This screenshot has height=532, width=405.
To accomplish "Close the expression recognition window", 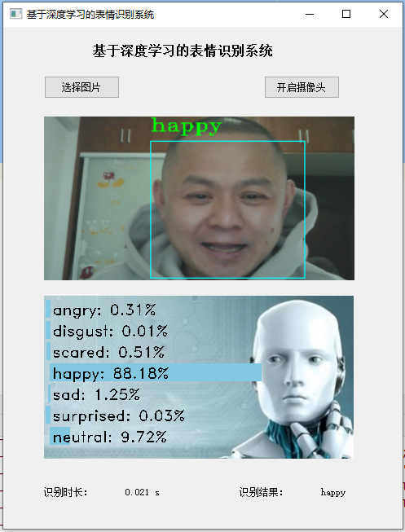I will click(x=384, y=14).
